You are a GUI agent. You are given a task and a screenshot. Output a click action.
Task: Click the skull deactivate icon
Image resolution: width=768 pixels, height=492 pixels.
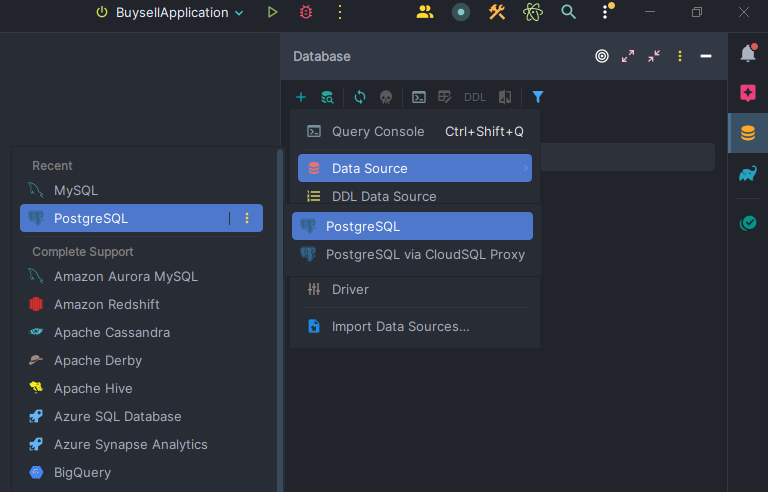click(x=386, y=97)
